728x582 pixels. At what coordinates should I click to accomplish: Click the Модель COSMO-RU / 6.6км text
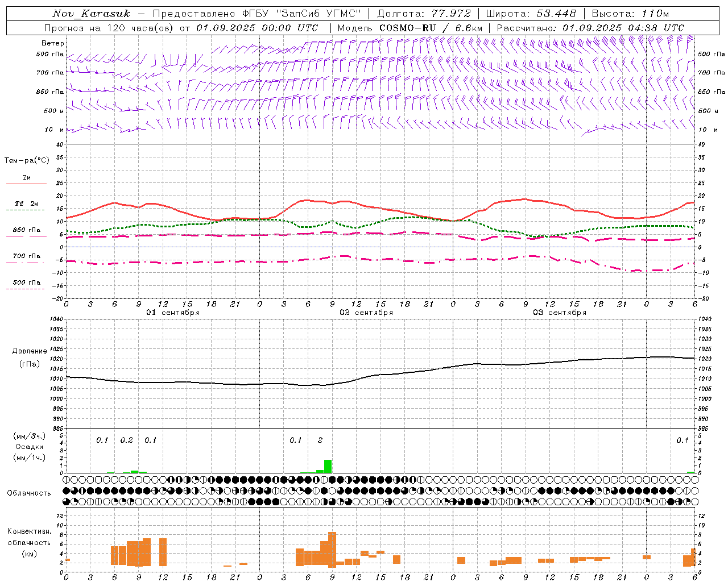pos(409,28)
